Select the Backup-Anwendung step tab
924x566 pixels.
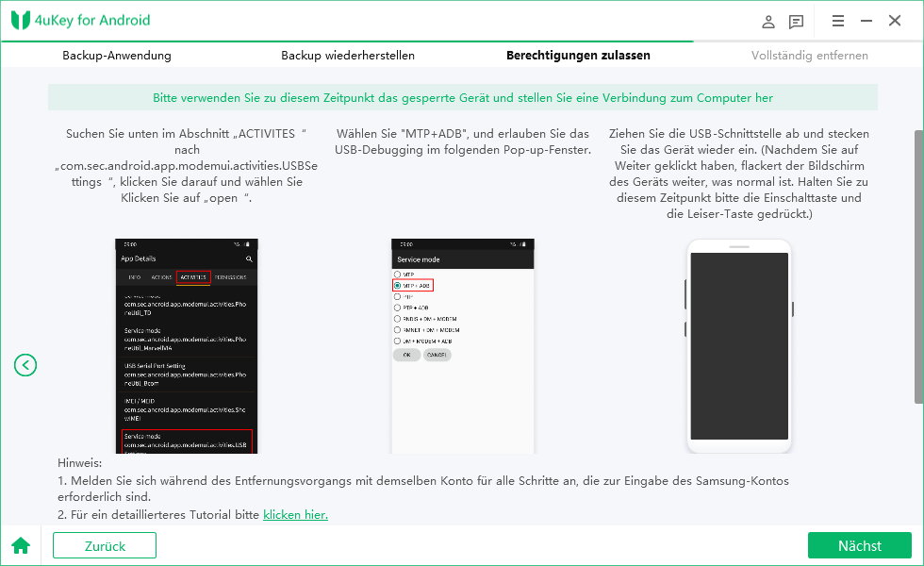(117, 56)
